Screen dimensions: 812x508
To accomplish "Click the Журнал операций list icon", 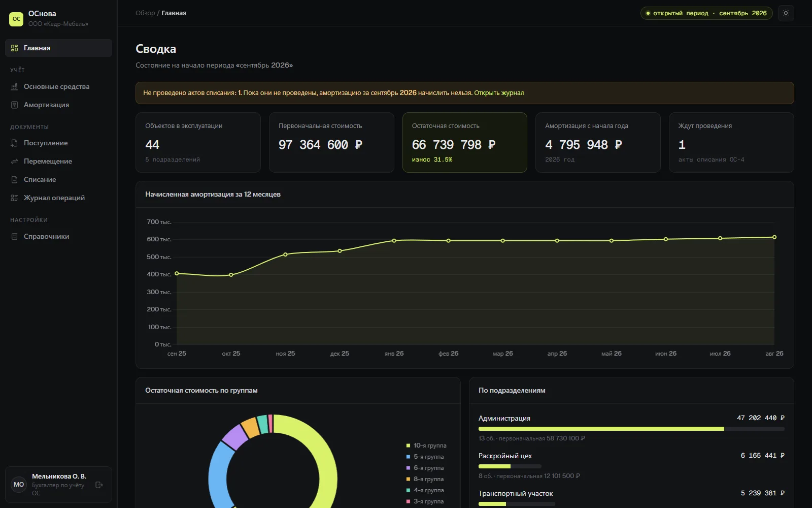I will pyautogui.click(x=14, y=198).
